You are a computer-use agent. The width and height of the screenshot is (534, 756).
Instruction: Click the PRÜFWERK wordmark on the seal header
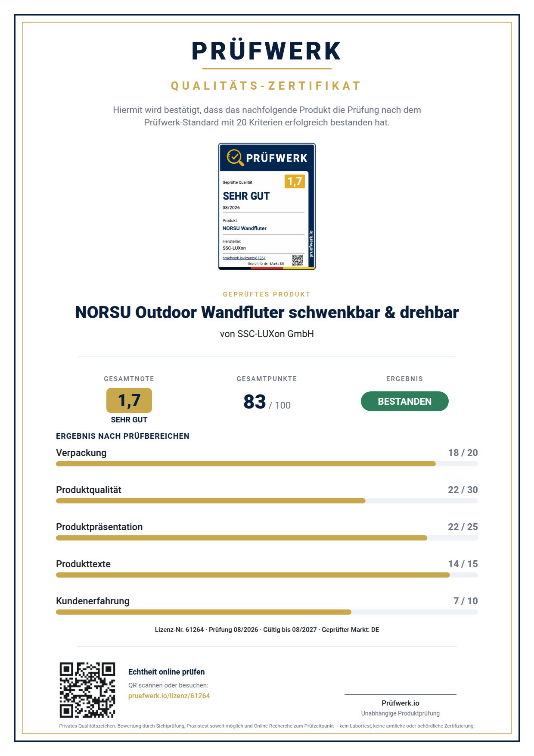point(277,158)
